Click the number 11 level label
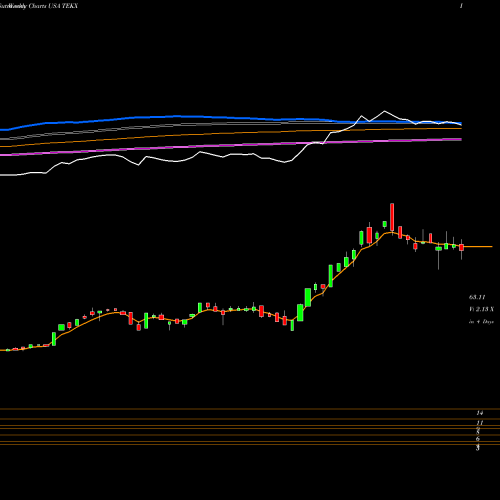The height and width of the screenshot is (500, 500). click(480, 423)
